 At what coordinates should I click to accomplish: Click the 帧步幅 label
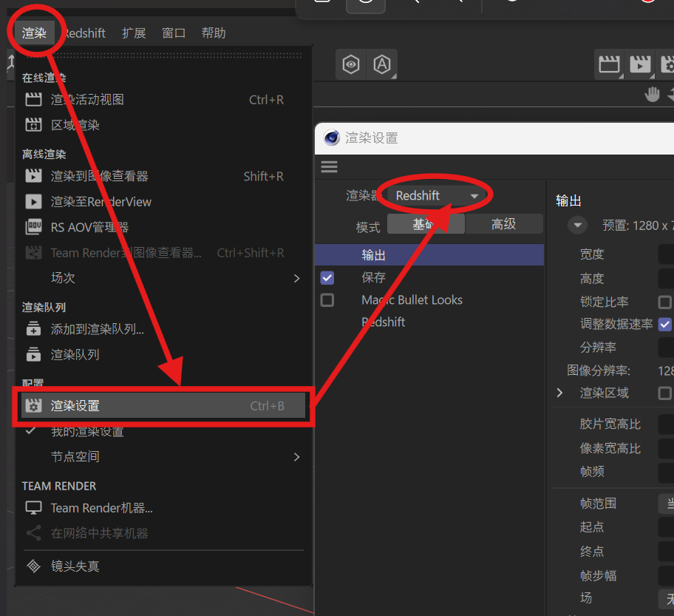[x=598, y=575]
